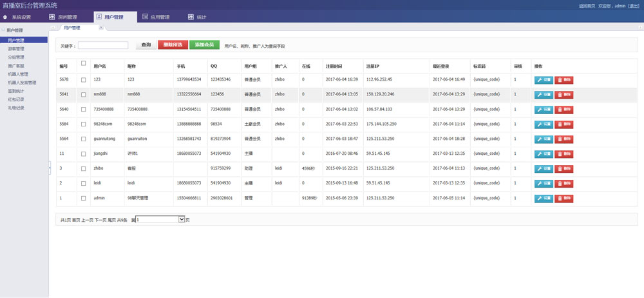Close the 用户管理 content tab
Screen dimensions: 644x298
[x=100, y=28]
